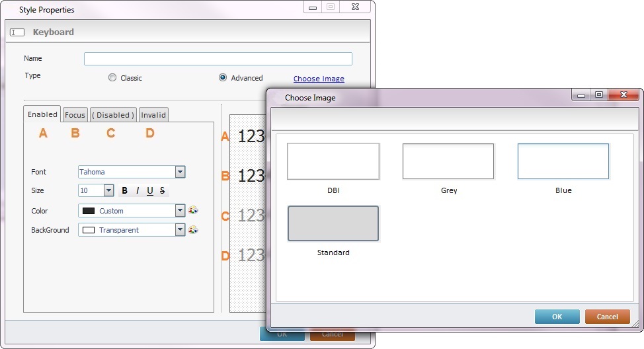This screenshot has height=349, width=644.
Task: Open color palette next to BackGround field
Action: pyautogui.click(x=193, y=229)
